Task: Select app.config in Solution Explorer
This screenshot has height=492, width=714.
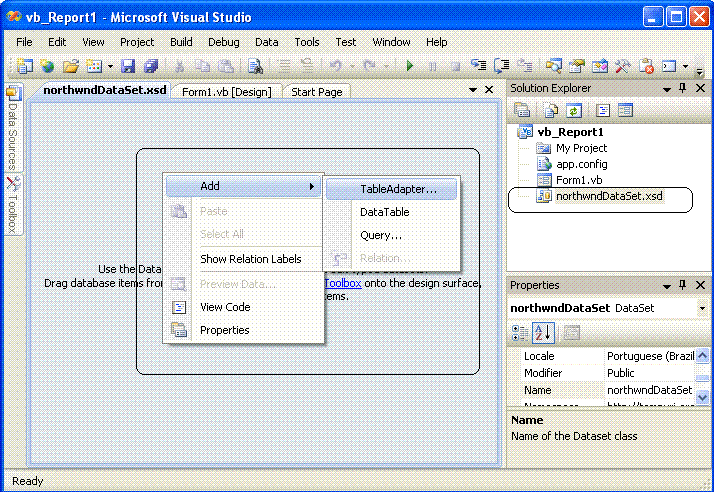Action: pos(581,164)
